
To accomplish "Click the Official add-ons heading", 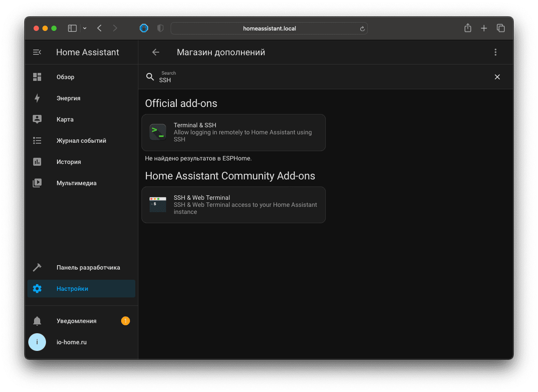I will [x=181, y=103].
